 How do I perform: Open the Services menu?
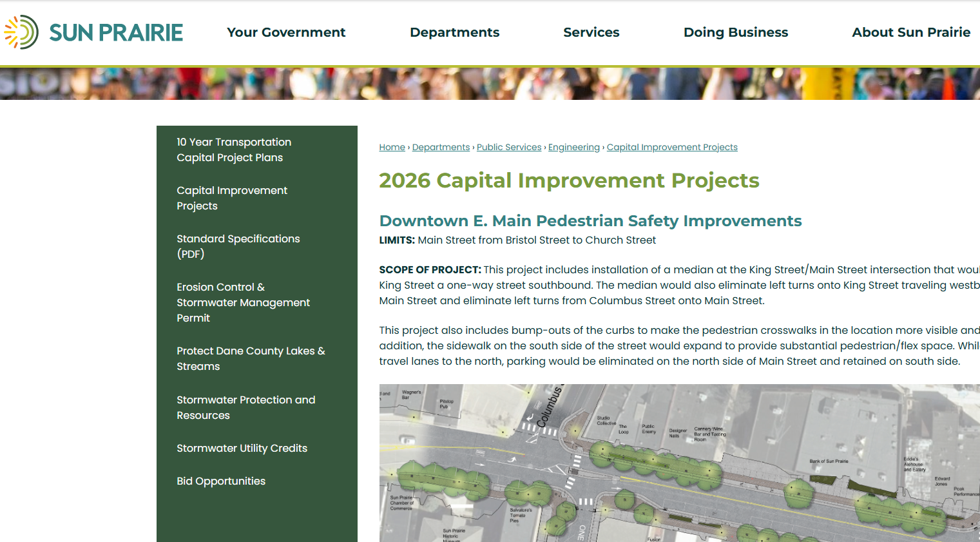coord(591,32)
